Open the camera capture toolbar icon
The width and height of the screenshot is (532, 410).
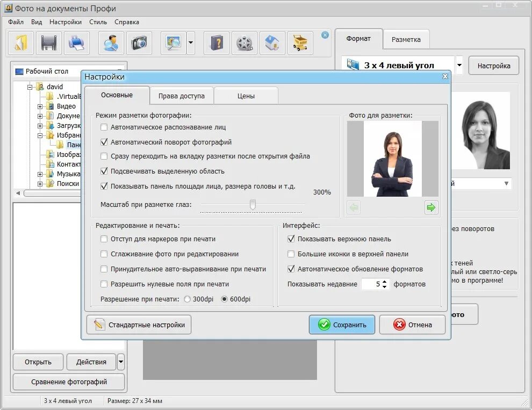[139, 43]
